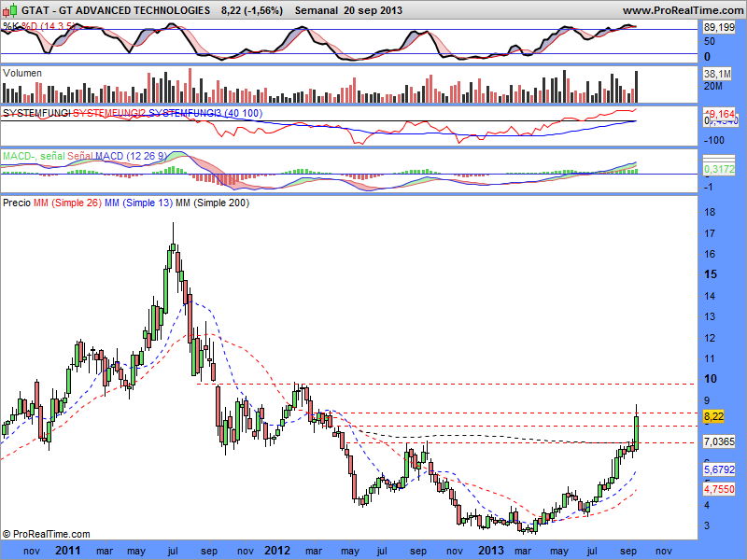Image resolution: width=747 pixels, height=560 pixels.
Task: Click the 10 price axis label
Action: pos(711,379)
